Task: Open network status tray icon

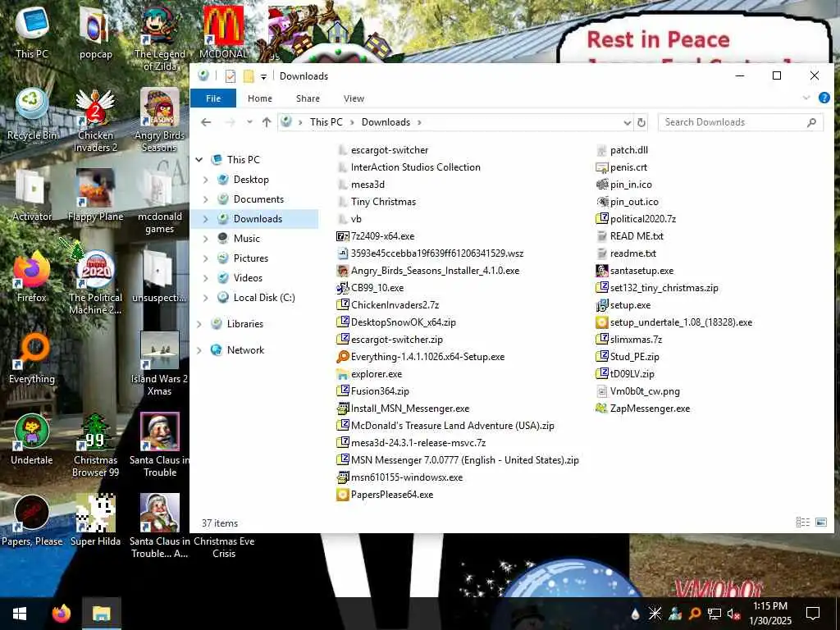Action: 714,614
